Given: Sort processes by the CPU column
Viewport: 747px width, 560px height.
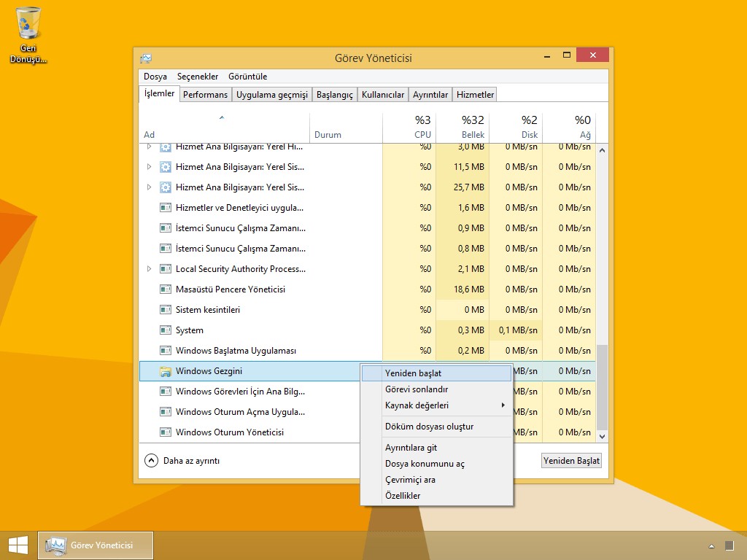Looking at the screenshot, I should tap(409, 128).
